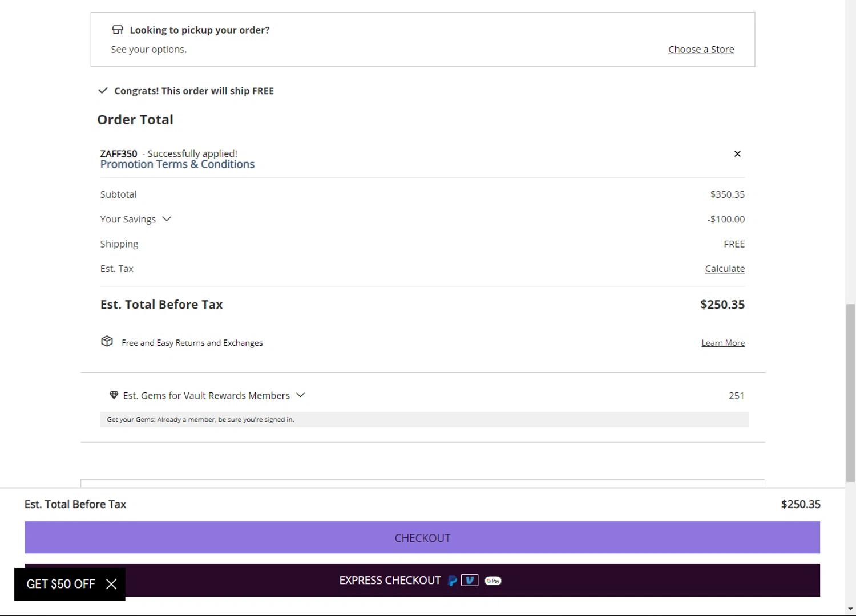Expand Est. Gems for Vault Rewards chevron
The image size is (856, 616).
pyautogui.click(x=301, y=395)
